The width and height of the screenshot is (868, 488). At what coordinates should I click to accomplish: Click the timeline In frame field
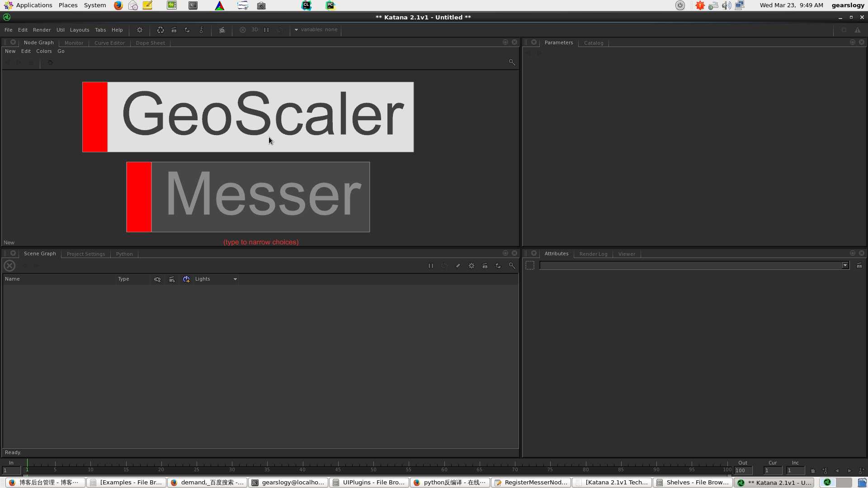coord(11,470)
